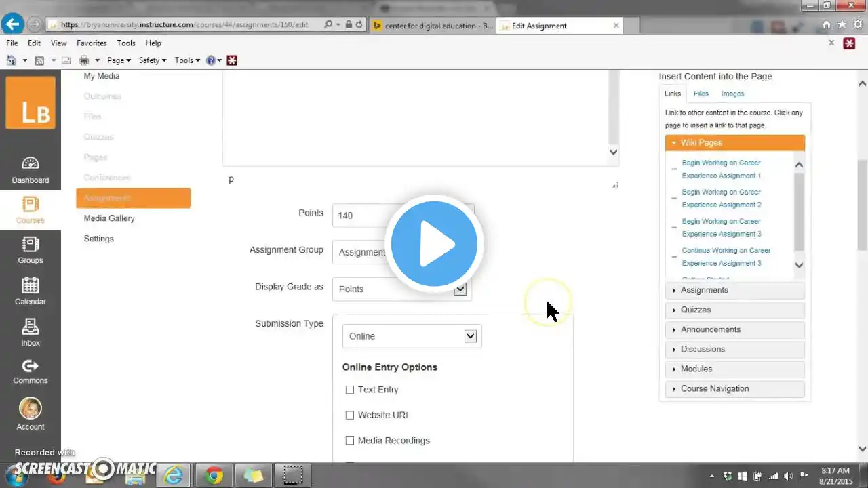Open the Inbox in the sidebar
868x488 pixels.
pyautogui.click(x=31, y=333)
